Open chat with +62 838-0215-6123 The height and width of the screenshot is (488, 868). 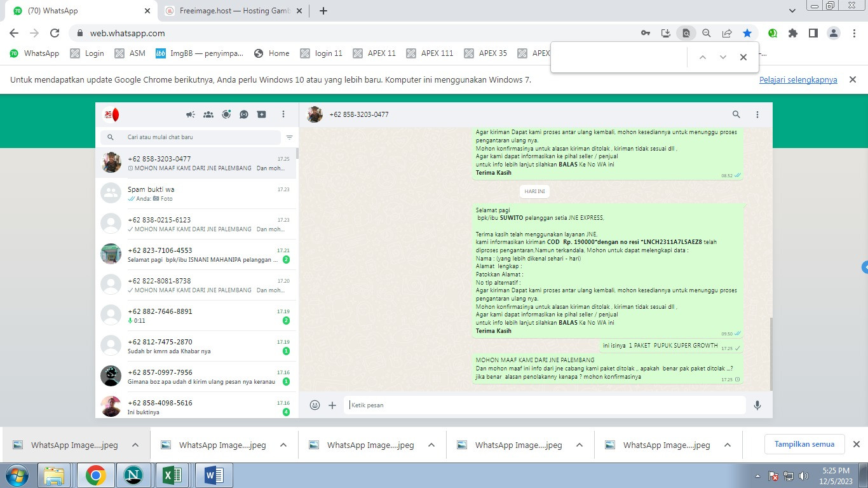point(196,224)
